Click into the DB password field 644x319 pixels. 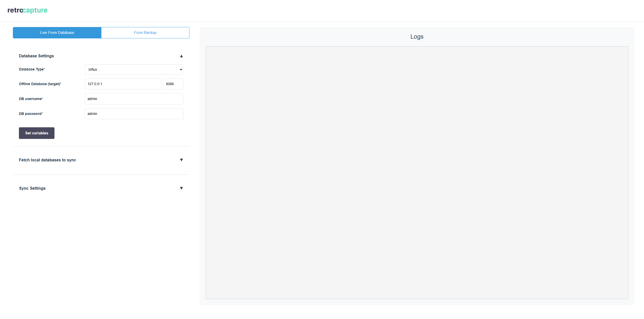[134, 114]
